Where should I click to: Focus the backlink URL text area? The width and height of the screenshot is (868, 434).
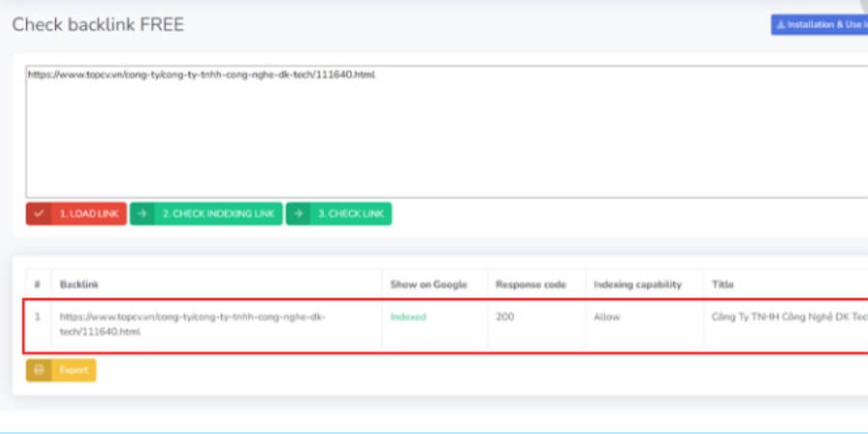coord(447,132)
